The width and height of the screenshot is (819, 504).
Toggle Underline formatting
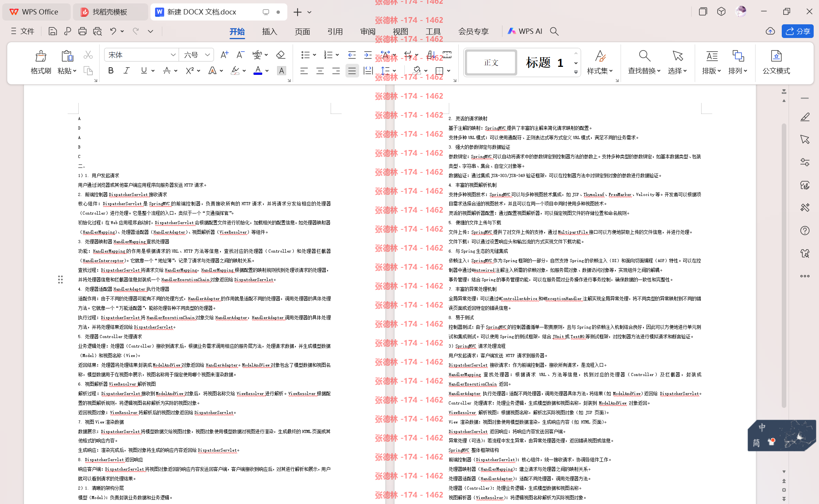[x=144, y=71]
